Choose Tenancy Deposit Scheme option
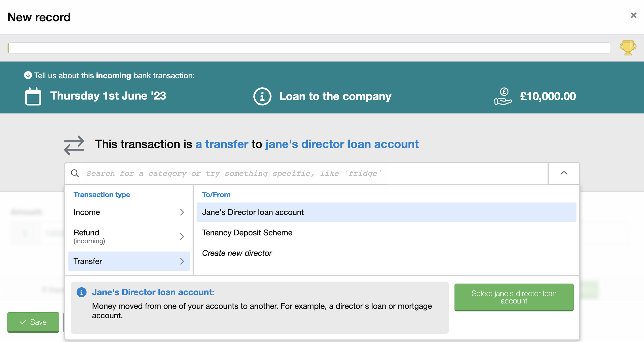Image resolution: width=644 pixels, height=342 pixels. (x=247, y=233)
